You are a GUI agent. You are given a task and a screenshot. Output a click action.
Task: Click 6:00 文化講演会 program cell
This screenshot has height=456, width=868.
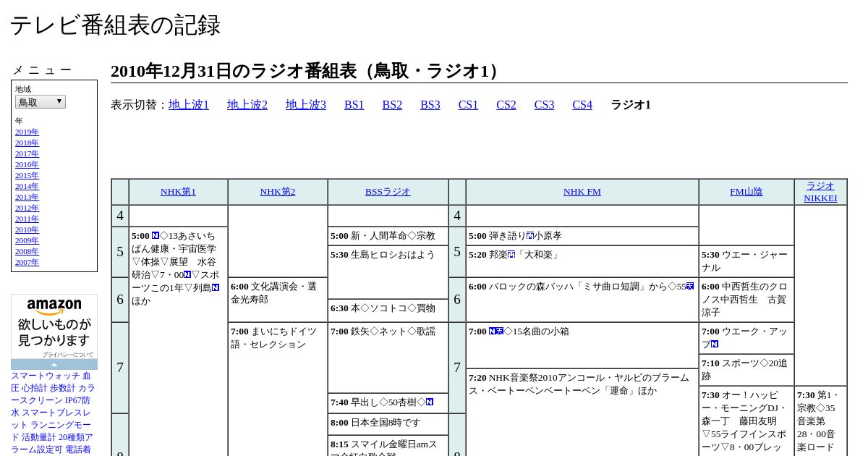[278, 300]
